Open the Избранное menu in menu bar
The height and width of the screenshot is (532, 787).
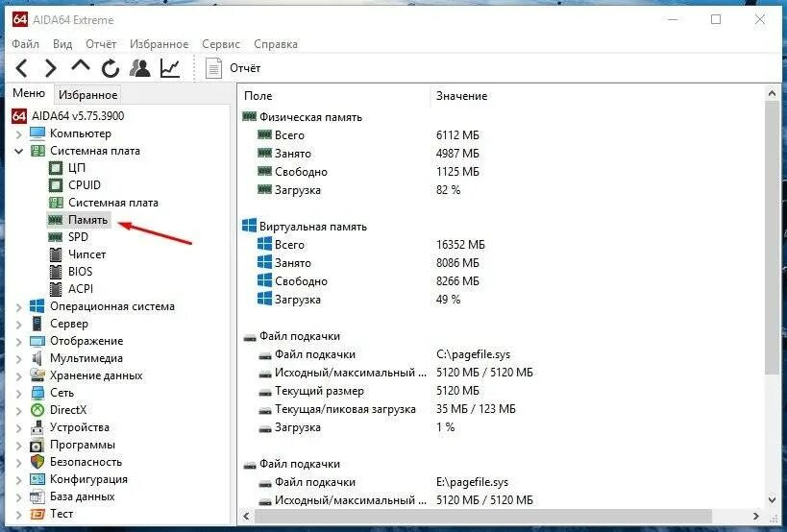click(x=160, y=44)
